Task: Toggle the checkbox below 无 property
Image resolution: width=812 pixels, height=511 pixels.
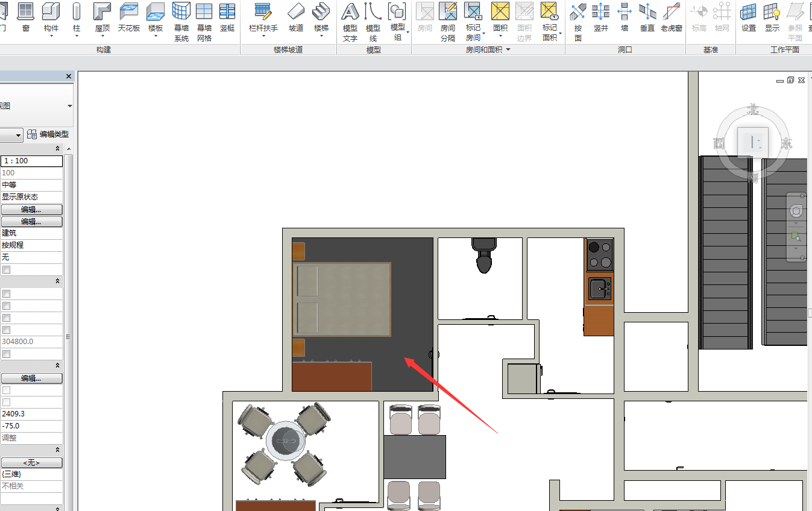Action: (x=6, y=269)
